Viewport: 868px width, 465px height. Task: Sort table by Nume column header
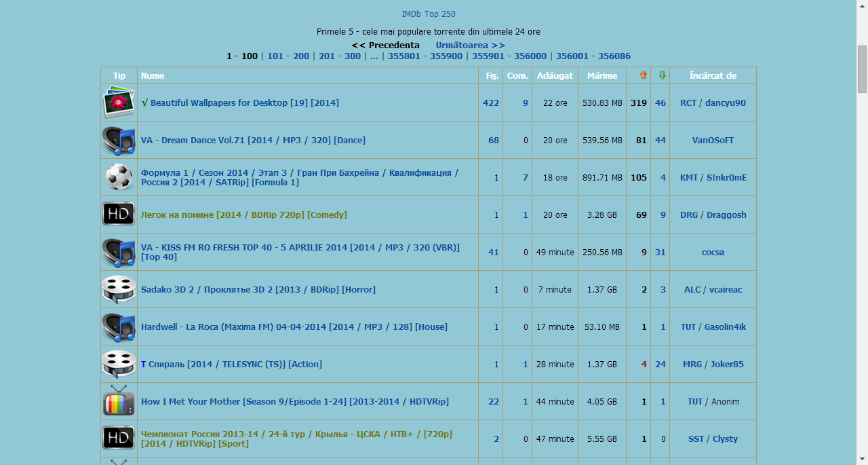click(153, 75)
